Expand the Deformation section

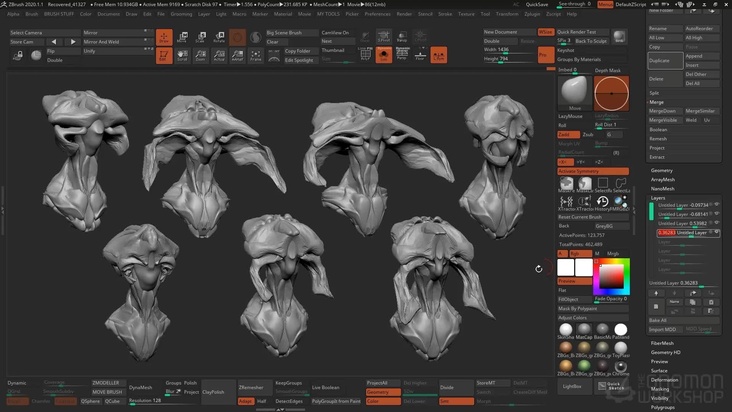(665, 380)
